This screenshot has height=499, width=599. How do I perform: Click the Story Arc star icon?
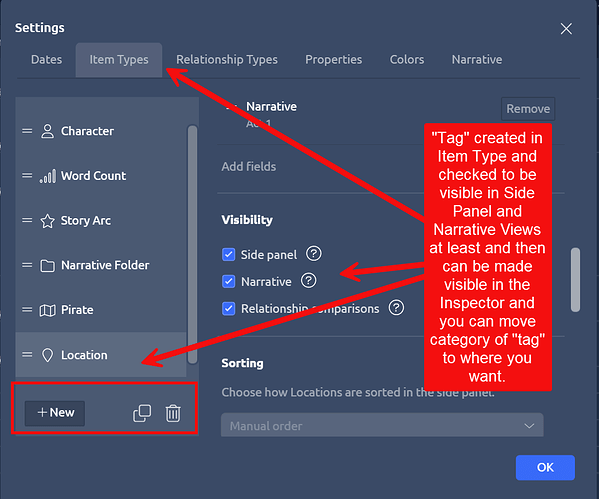(x=47, y=221)
